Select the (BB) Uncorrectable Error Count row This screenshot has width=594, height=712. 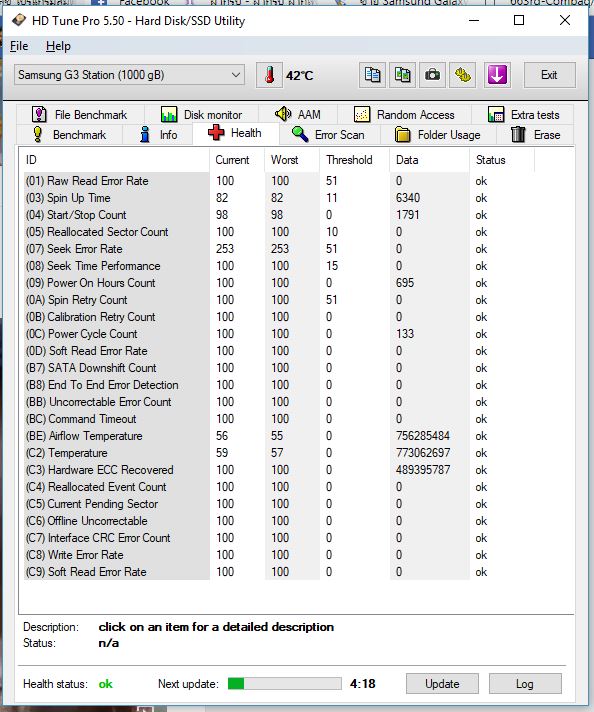[279, 402]
